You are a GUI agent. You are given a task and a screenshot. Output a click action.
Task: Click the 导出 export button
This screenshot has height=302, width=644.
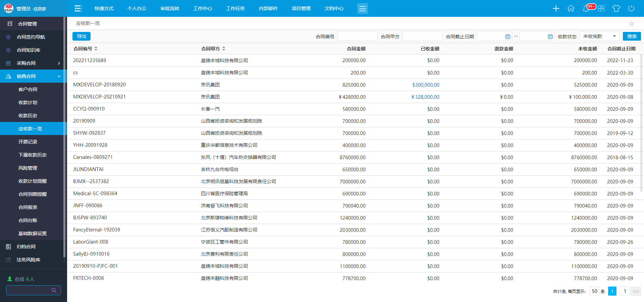82,36
